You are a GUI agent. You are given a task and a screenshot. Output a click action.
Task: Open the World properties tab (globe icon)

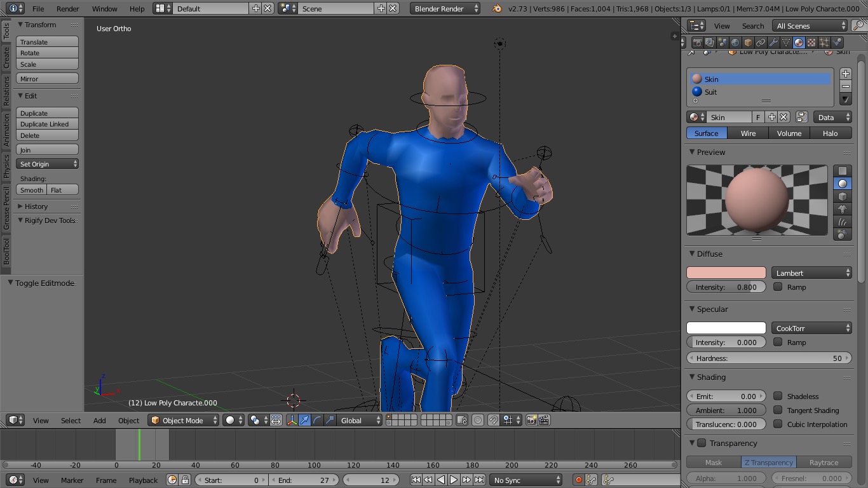coord(735,43)
